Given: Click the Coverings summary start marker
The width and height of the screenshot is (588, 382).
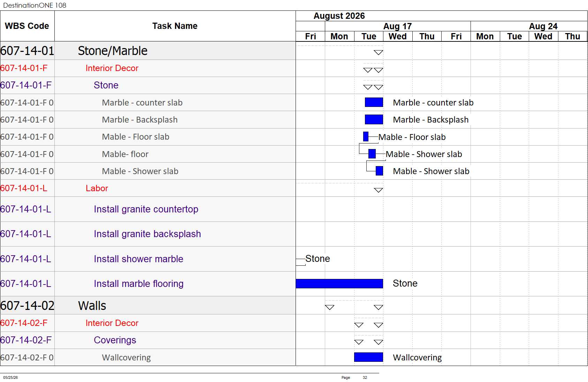Looking at the screenshot, I should tap(359, 342).
